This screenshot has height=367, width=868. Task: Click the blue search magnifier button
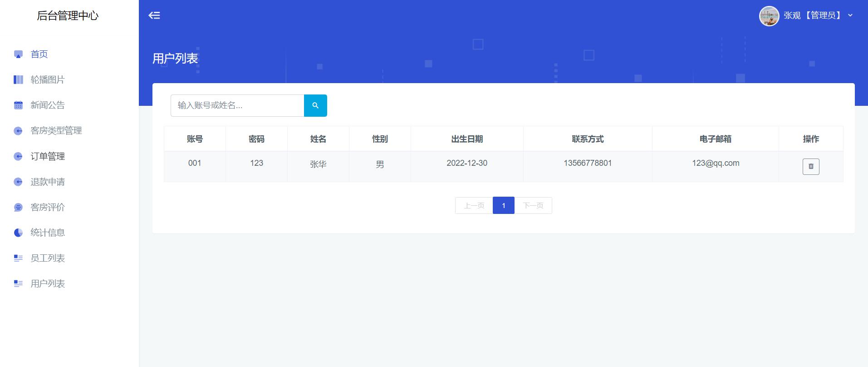click(315, 105)
